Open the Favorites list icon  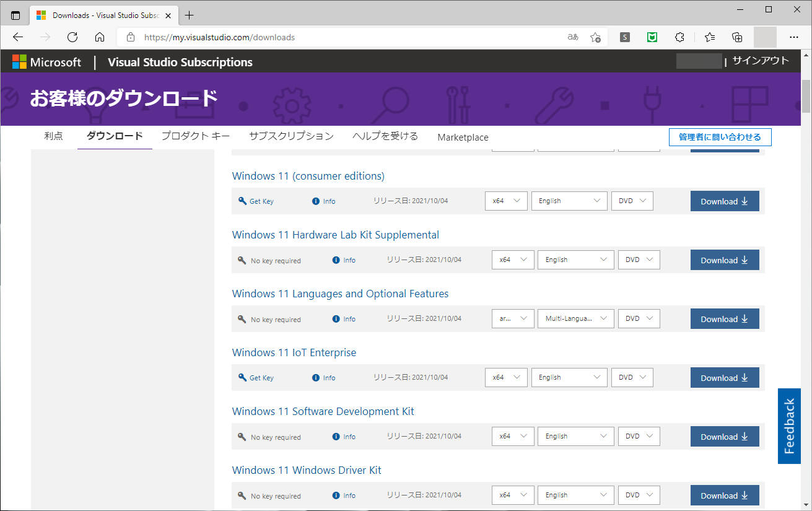tap(710, 37)
